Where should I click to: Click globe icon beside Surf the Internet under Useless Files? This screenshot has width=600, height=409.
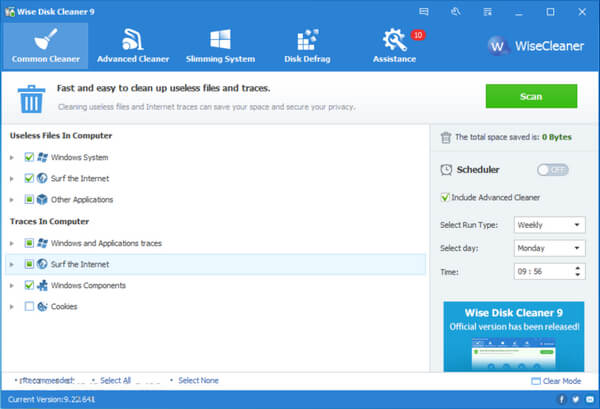click(42, 178)
